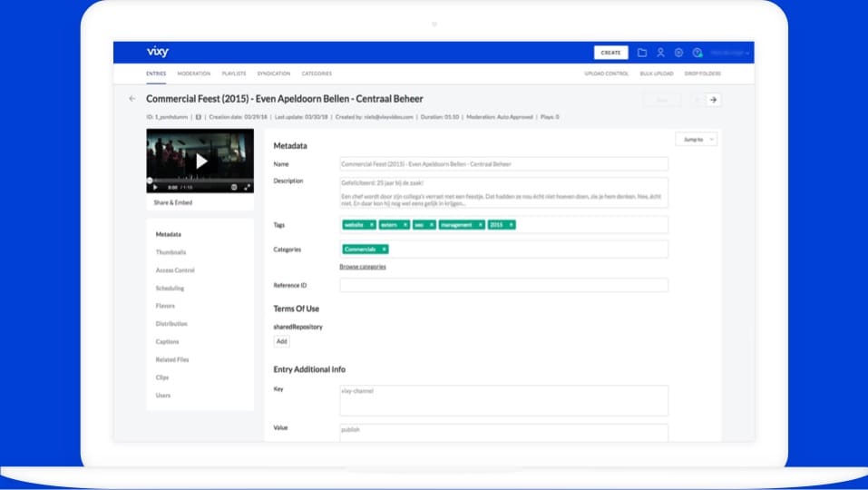Click the Create button
Image resolution: width=868 pixels, height=490 pixels.
[611, 53]
